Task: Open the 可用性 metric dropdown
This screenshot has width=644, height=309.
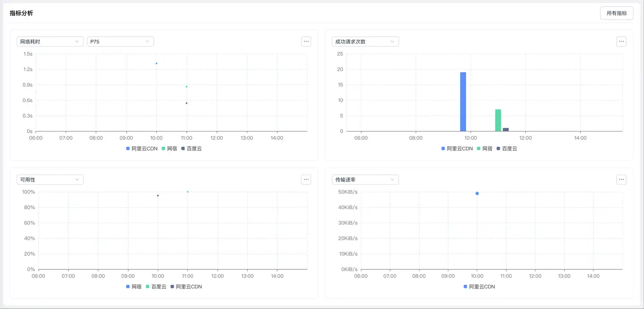Action: pos(50,180)
